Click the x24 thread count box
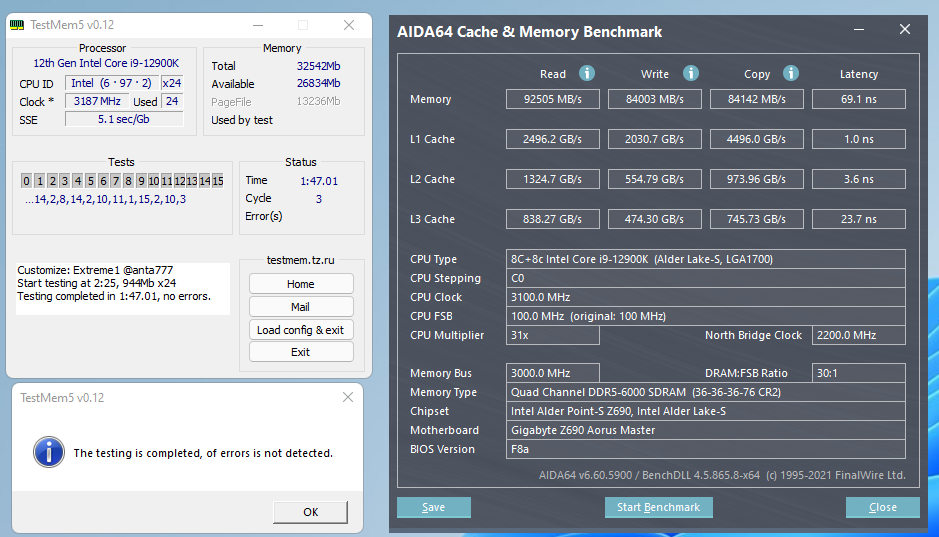 point(172,83)
